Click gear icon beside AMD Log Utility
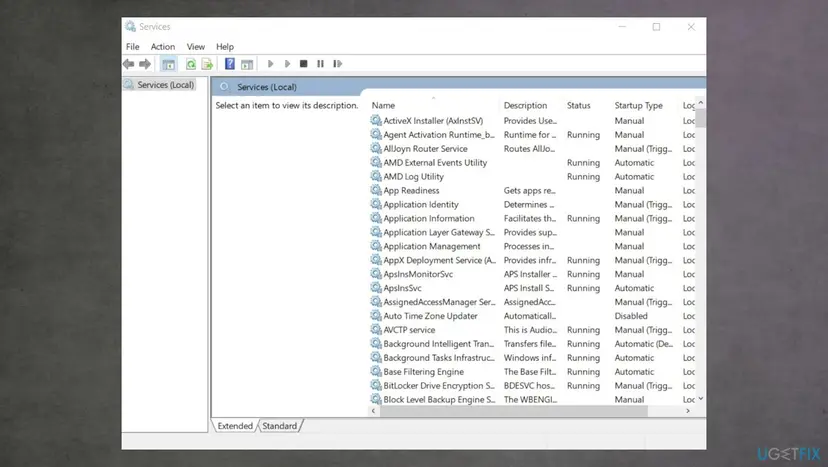This screenshot has height=467, width=828. [375, 176]
